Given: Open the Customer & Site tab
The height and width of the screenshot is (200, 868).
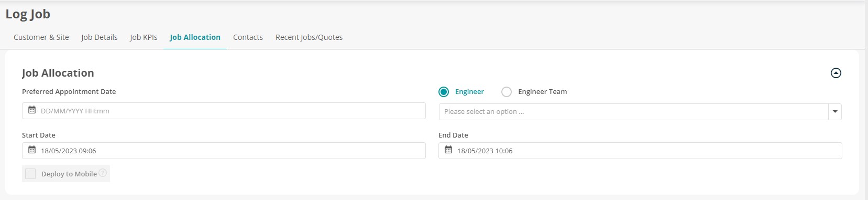Looking at the screenshot, I should click(41, 37).
